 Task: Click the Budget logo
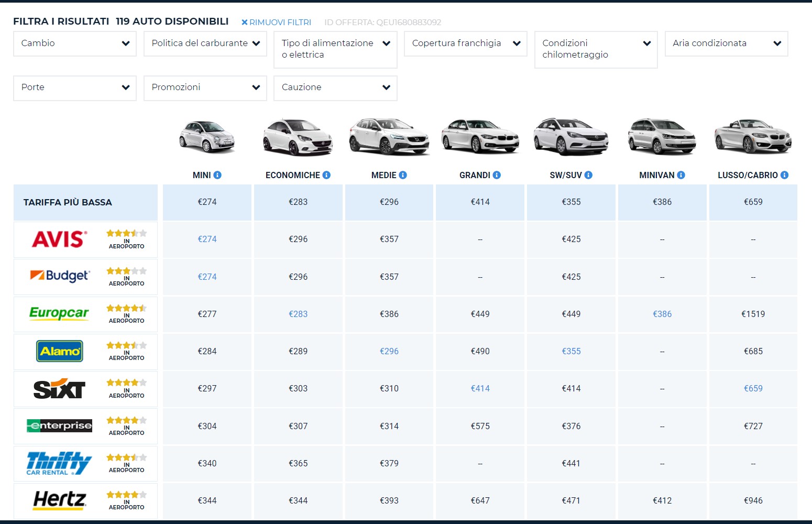[x=60, y=276]
